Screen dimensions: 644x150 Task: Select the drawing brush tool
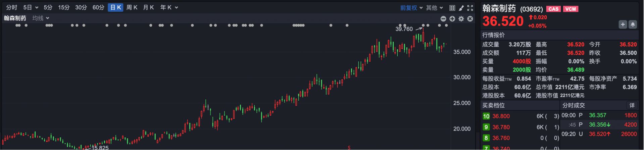coord(461,8)
